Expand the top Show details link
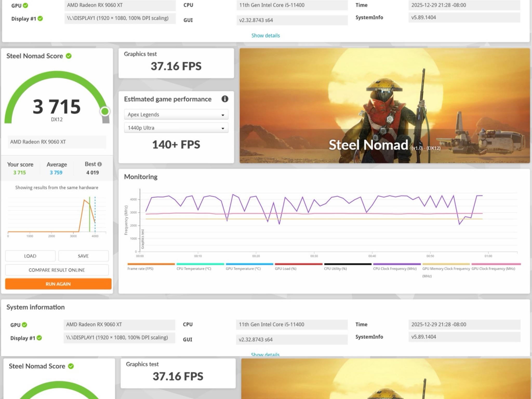 [265, 36]
